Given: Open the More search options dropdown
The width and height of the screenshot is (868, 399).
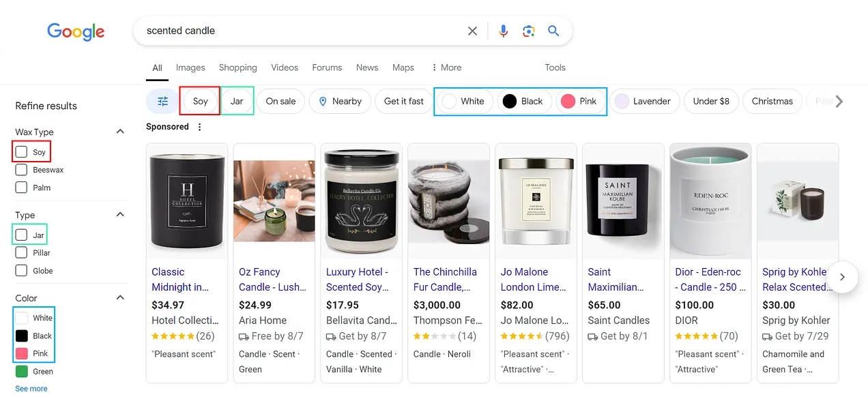Looking at the screenshot, I should pyautogui.click(x=446, y=68).
